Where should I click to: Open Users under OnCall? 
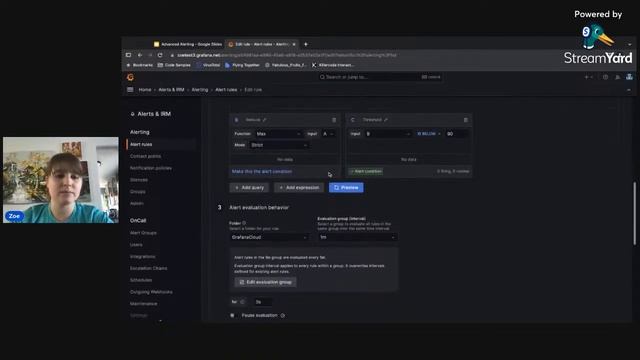136,244
